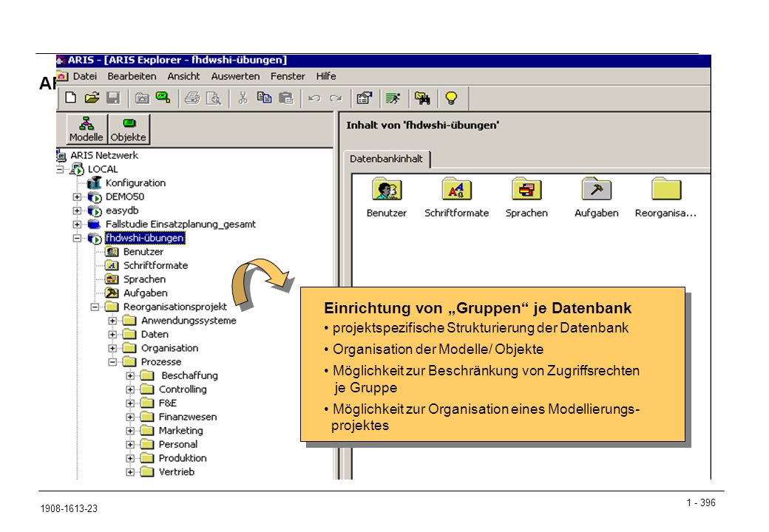Select Sprachen in the tree
This screenshot has width=769, height=532.
point(144,279)
